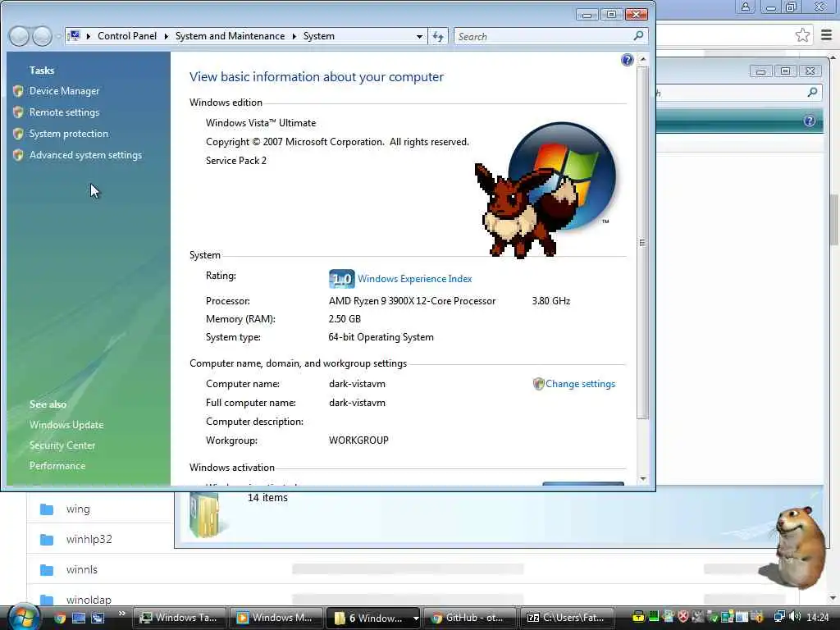Click the vertical scrollbar thumb in System window
This screenshot has width=840, height=630.
(643, 242)
